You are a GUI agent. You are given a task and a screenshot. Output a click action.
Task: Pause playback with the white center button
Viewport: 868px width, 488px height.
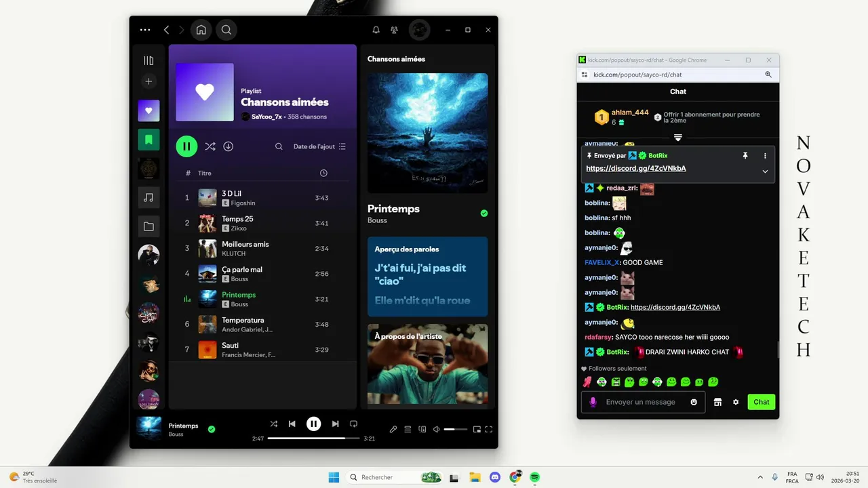pos(313,424)
